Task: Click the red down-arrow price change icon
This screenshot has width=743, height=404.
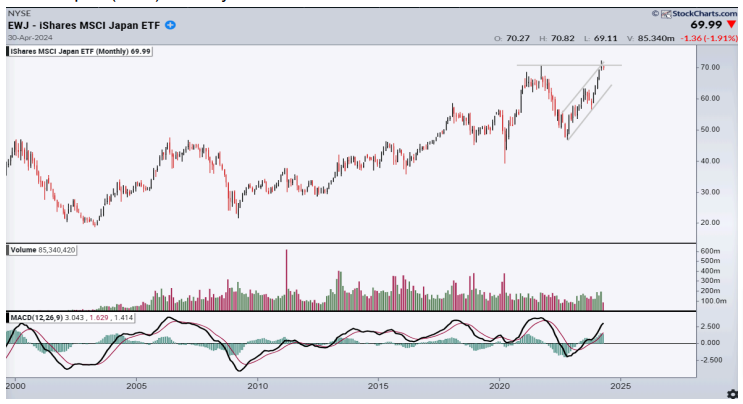Action: 732,25
